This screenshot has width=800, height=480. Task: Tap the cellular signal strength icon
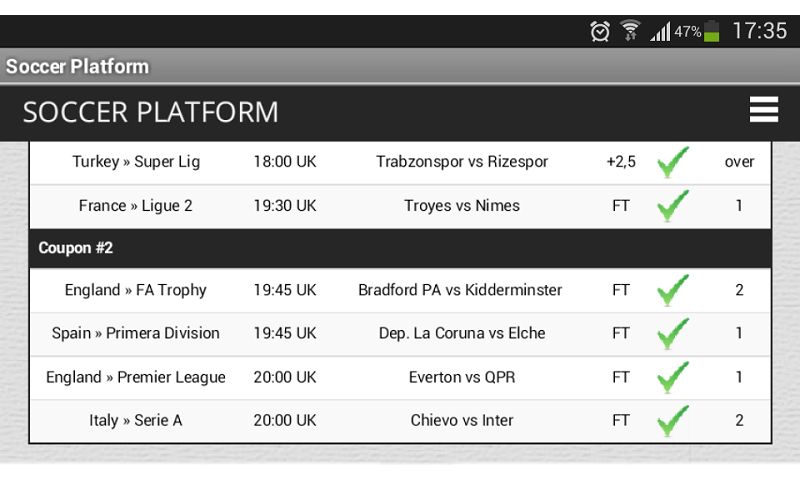[660, 31]
